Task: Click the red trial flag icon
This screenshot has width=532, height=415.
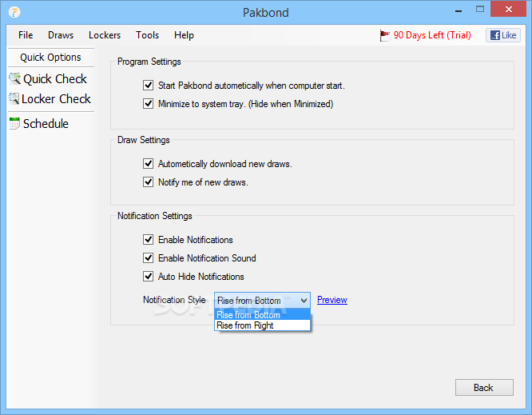Action: click(385, 35)
